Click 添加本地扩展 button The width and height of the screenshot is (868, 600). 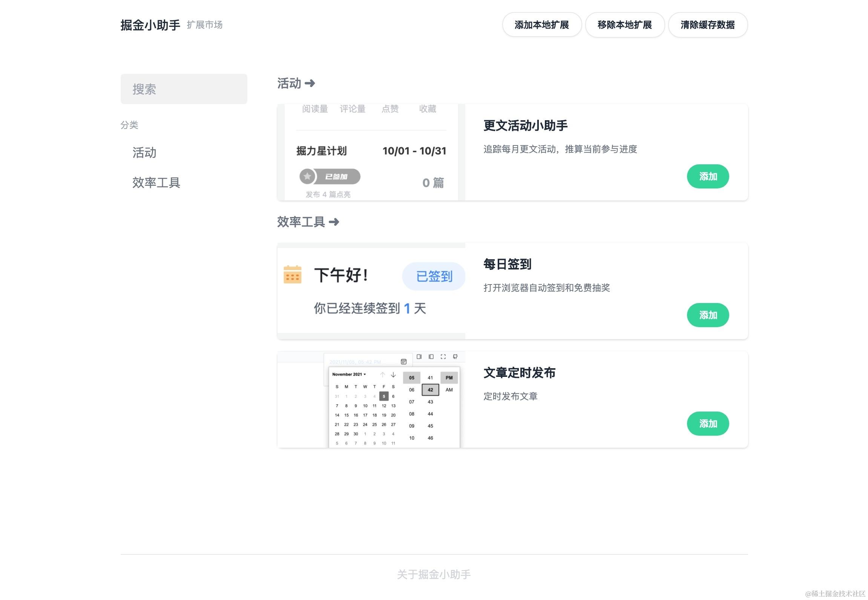pos(541,25)
